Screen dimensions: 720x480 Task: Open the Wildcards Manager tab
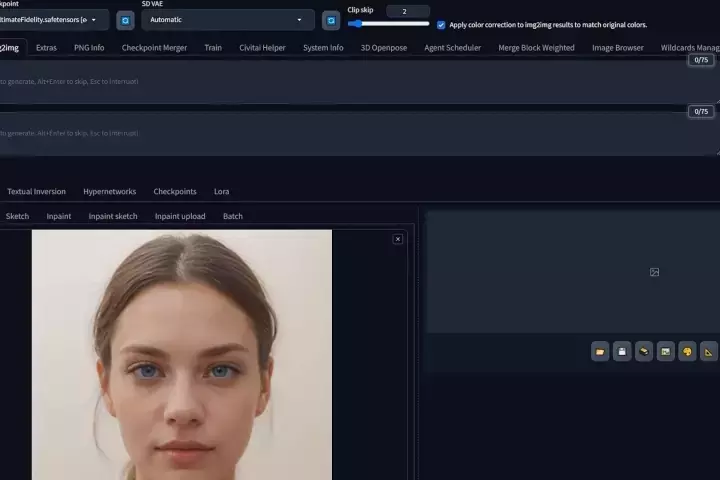pos(690,48)
